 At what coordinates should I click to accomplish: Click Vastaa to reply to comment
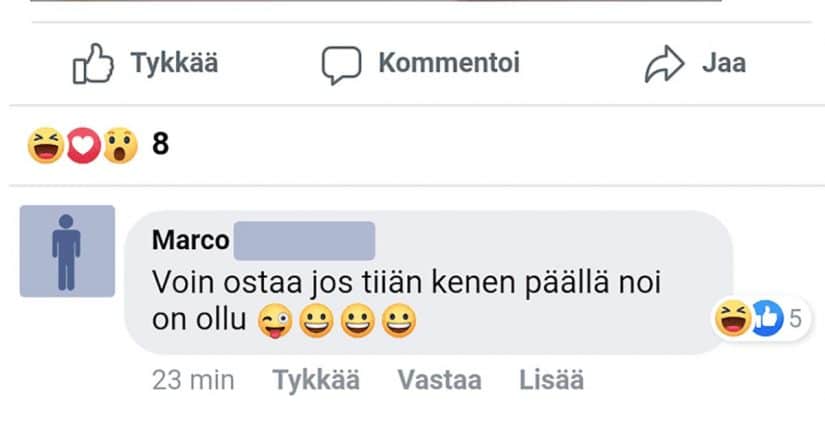[439, 380]
